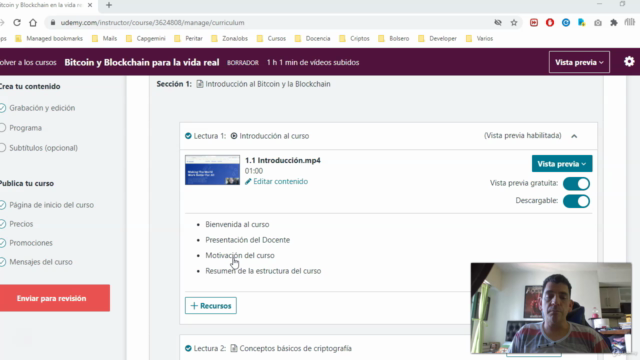Toggle the Vista previa gratuita switch

[576, 184]
